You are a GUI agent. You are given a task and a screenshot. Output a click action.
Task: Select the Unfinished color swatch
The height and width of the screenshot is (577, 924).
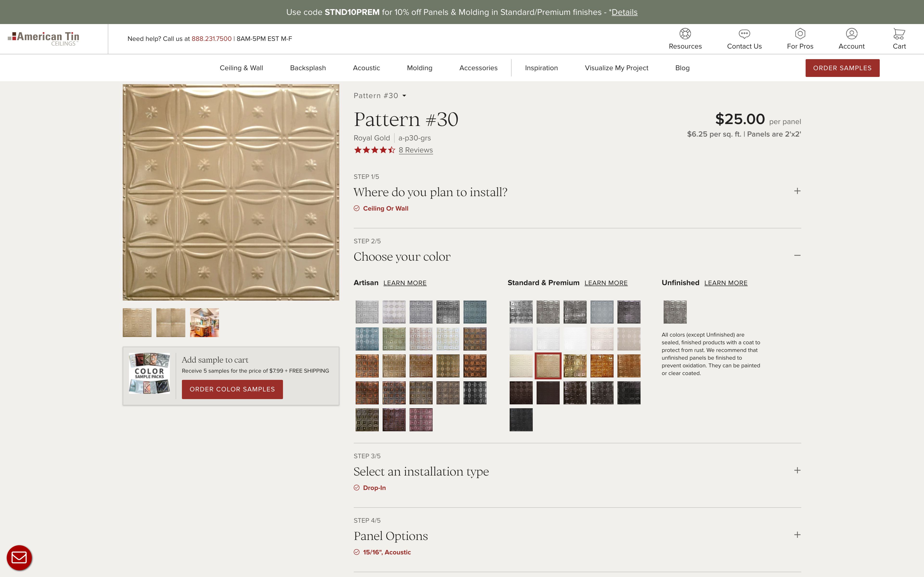(x=675, y=312)
